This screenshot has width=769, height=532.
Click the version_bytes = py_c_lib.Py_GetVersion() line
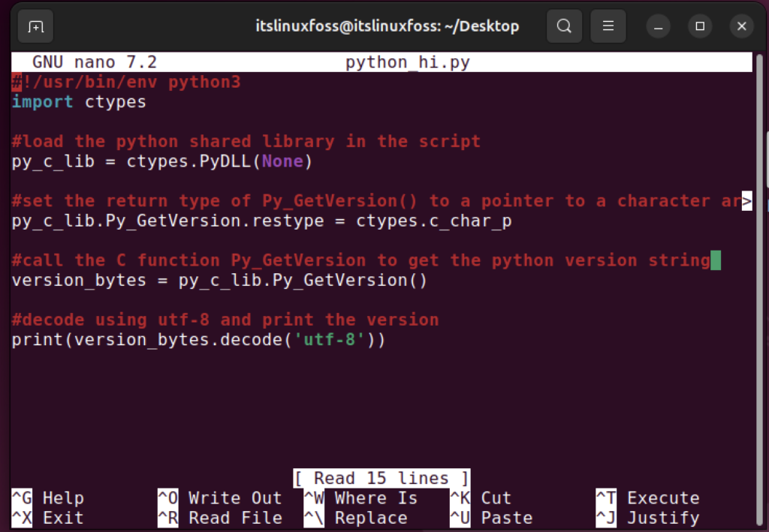pyautogui.click(x=220, y=280)
